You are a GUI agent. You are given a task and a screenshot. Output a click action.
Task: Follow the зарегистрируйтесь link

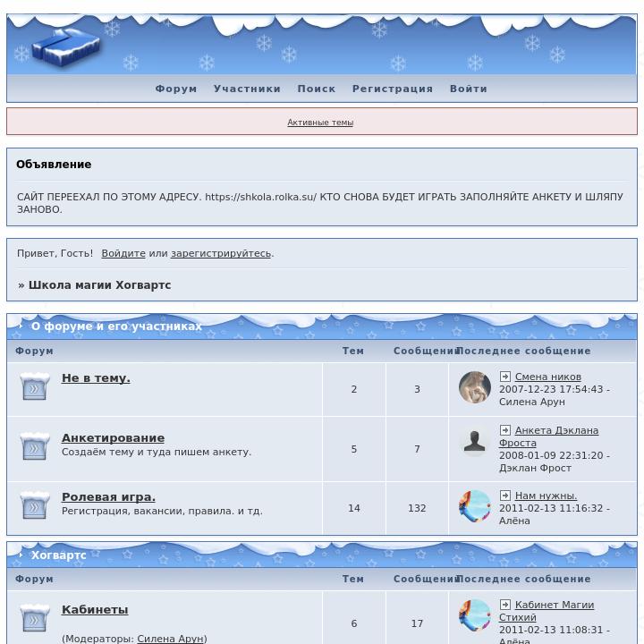[221, 253]
